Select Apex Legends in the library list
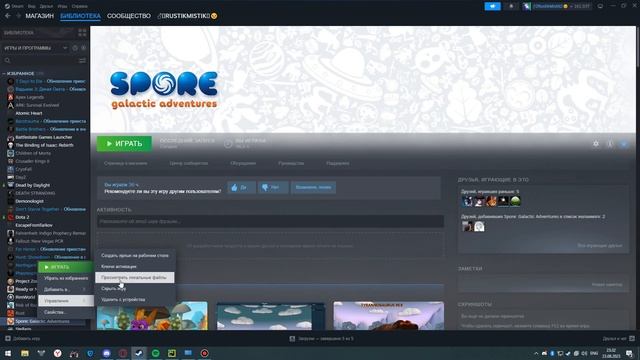Viewport: 640px width, 360px height. click(x=29, y=97)
